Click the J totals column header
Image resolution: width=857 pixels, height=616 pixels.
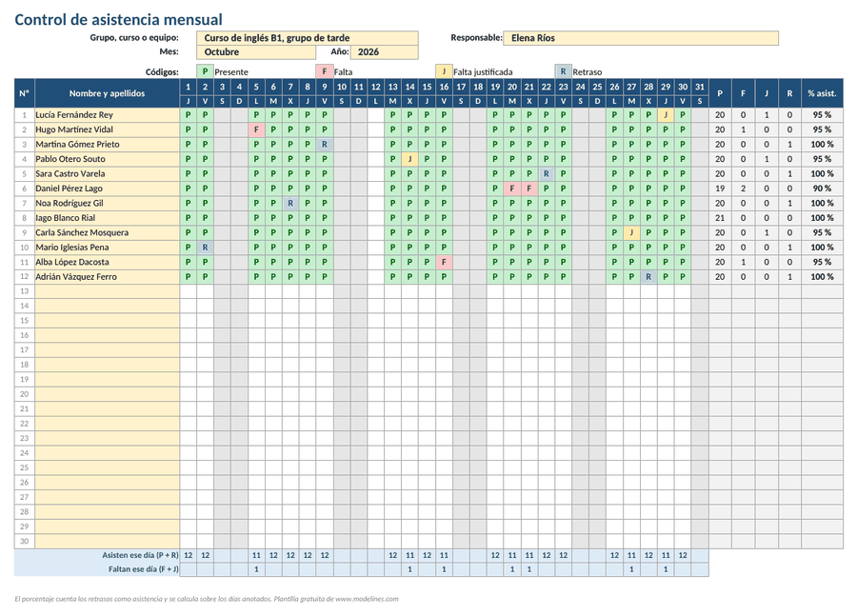click(767, 93)
